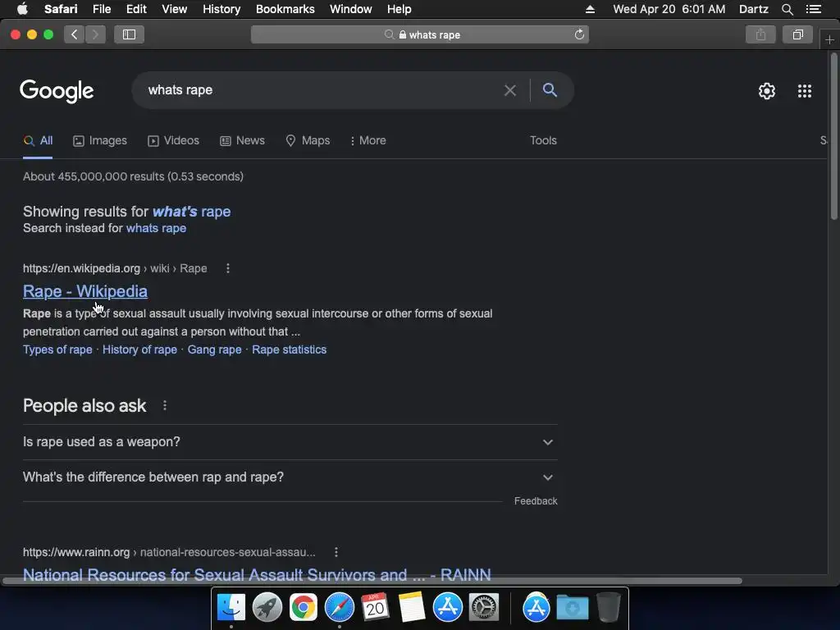Open Spotlight search in the menu bar
Screen dimensions: 840x630
[787, 9]
